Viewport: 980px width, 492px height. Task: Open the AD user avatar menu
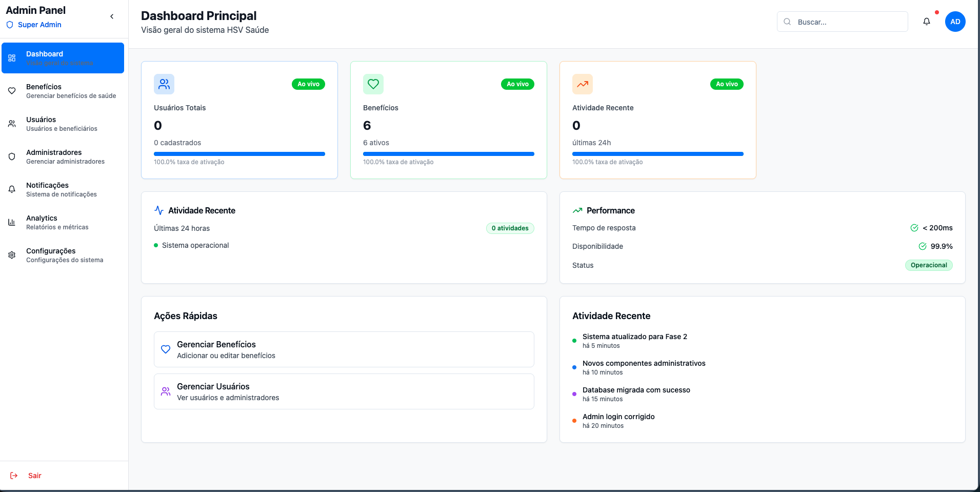[955, 22]
